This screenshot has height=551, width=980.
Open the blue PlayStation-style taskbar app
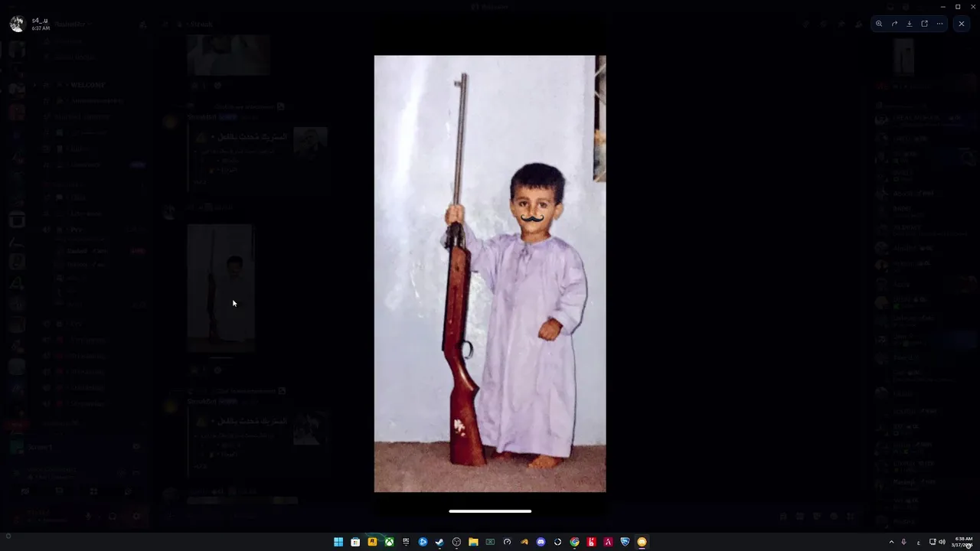[423, 542]
